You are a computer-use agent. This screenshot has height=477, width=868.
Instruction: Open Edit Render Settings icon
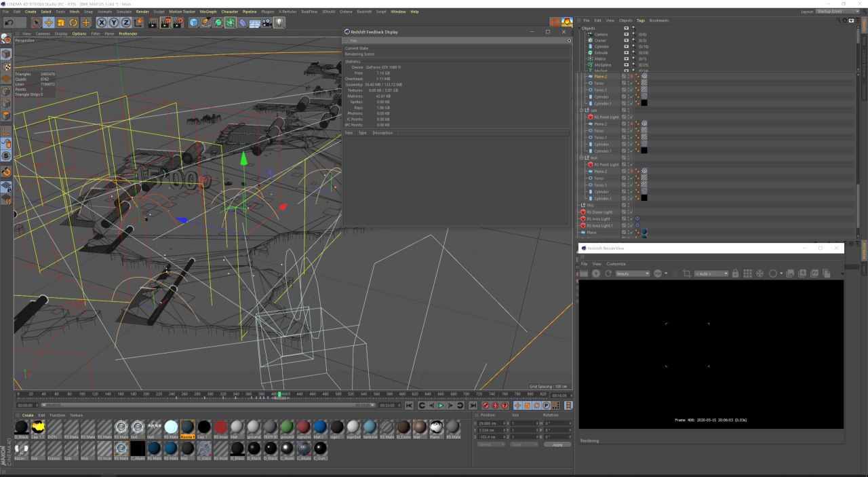tap(178, 22)
